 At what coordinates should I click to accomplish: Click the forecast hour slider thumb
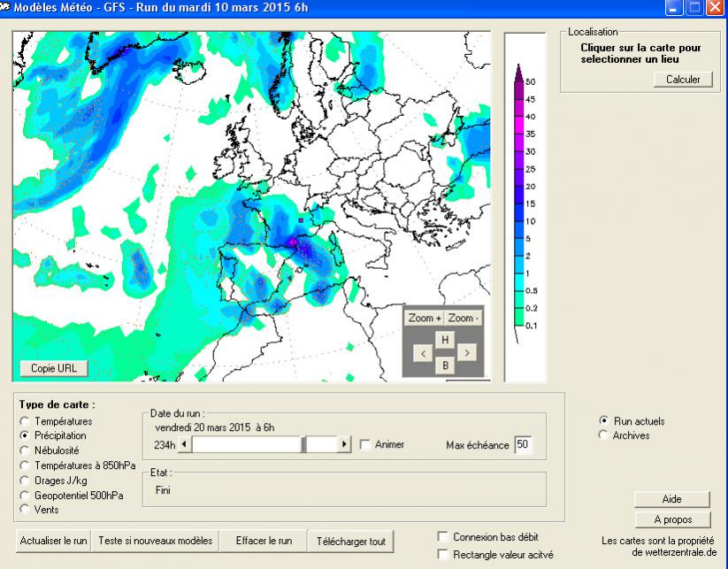pos(304,444)
